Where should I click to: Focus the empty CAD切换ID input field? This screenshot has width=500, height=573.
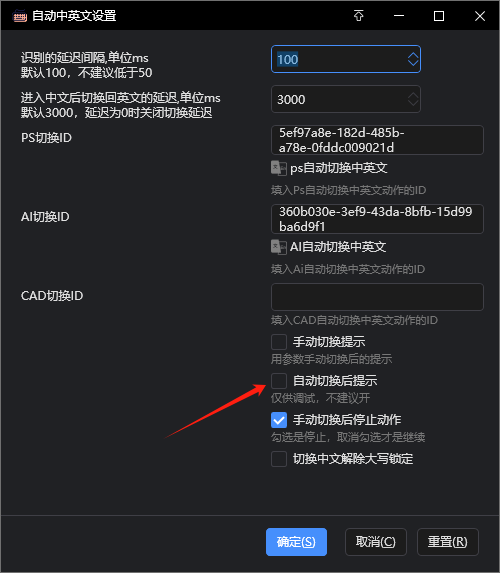coord(377,297)
